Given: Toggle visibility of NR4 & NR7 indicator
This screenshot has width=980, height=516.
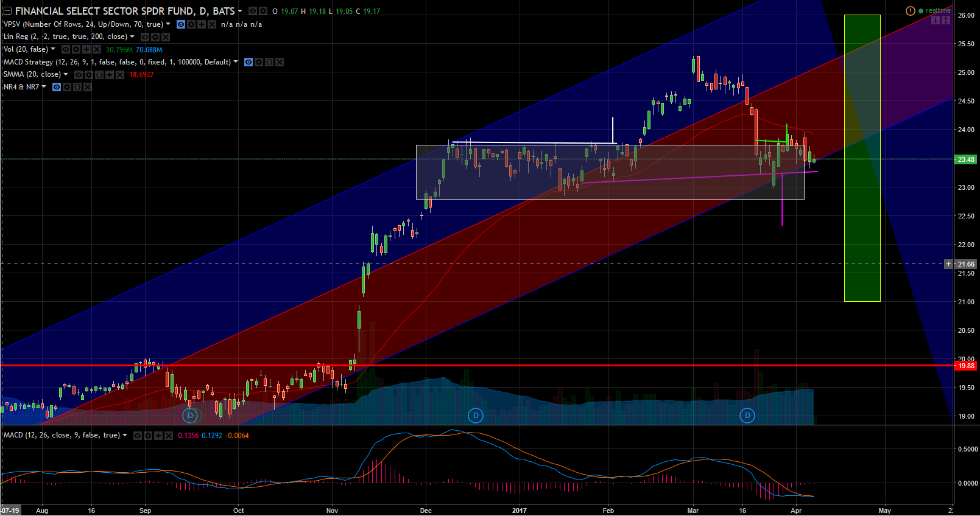Looking at the screenshot, I should pos(57,87).
